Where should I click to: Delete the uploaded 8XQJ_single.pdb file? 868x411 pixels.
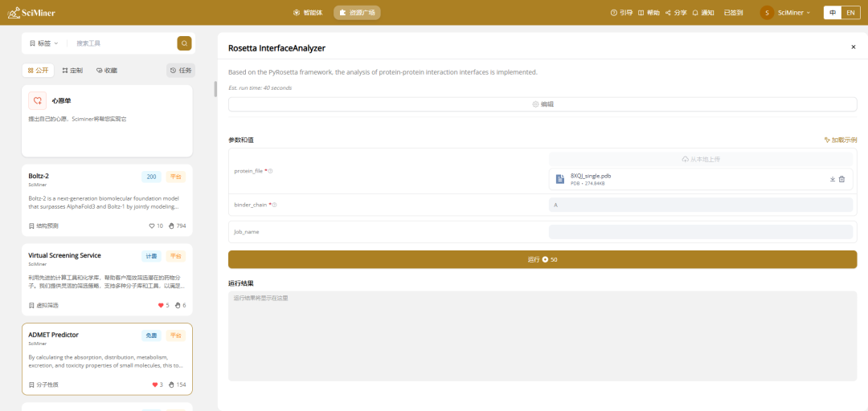[842, 179]
